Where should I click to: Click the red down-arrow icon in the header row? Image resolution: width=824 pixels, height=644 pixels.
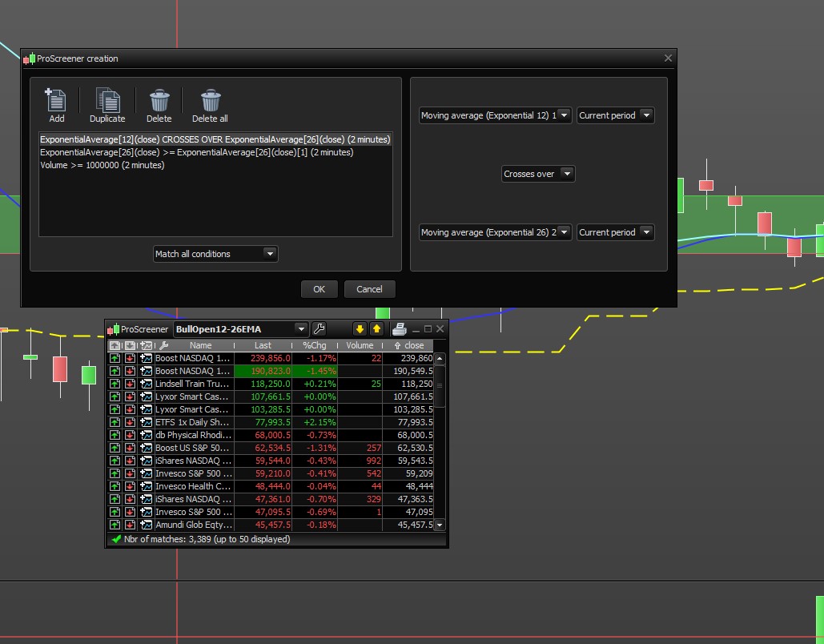pos(130,345)
